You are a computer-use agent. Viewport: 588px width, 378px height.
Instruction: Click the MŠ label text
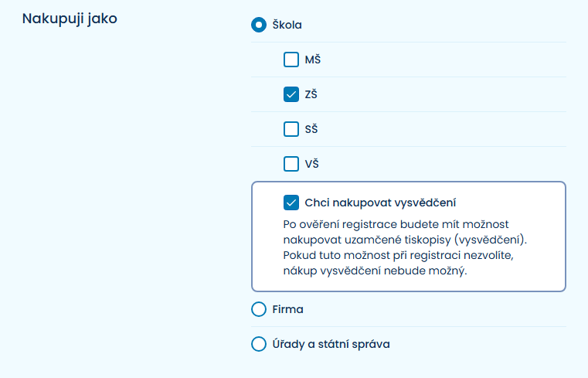coord(313,60)
